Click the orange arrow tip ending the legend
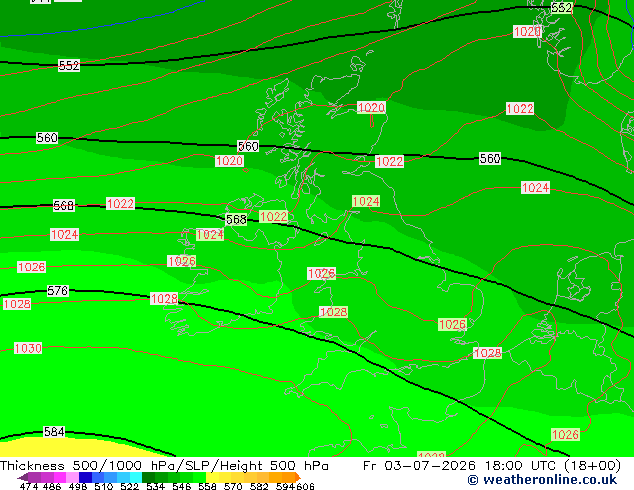 point(298,477)
